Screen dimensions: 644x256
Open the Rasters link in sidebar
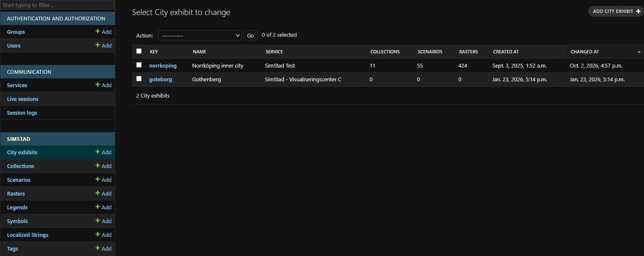pyautogui.click(x=16, y=194)
